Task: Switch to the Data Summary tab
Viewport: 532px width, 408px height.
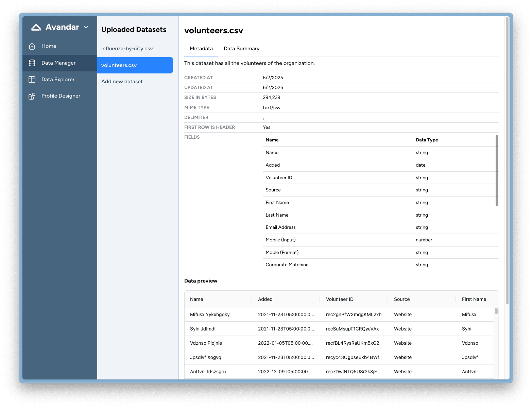Action: coord(241,49)
